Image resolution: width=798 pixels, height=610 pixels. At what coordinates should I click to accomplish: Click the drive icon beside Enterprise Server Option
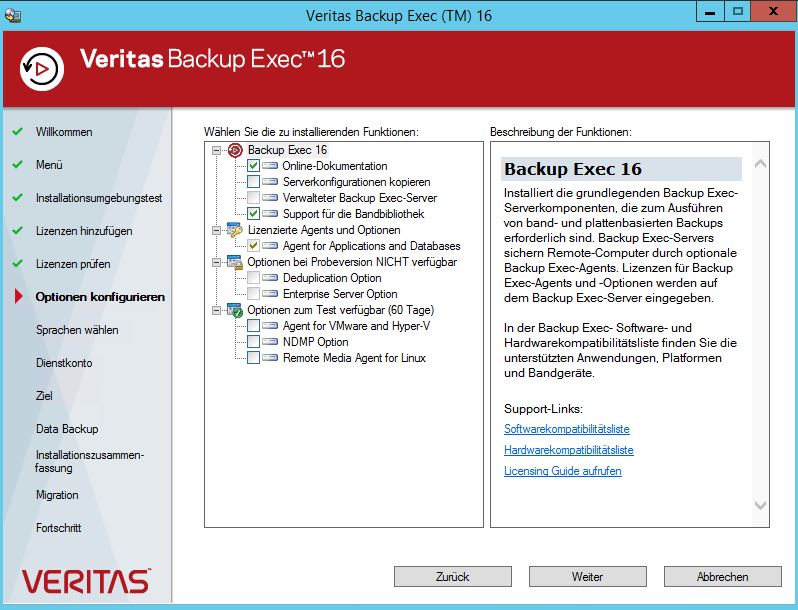point(270,294)
